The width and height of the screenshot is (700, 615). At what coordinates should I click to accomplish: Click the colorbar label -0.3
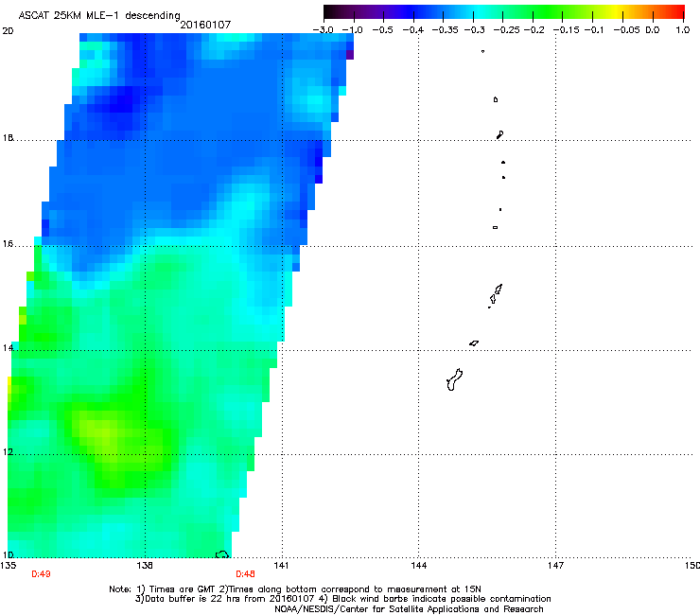[x=475, y=30]
